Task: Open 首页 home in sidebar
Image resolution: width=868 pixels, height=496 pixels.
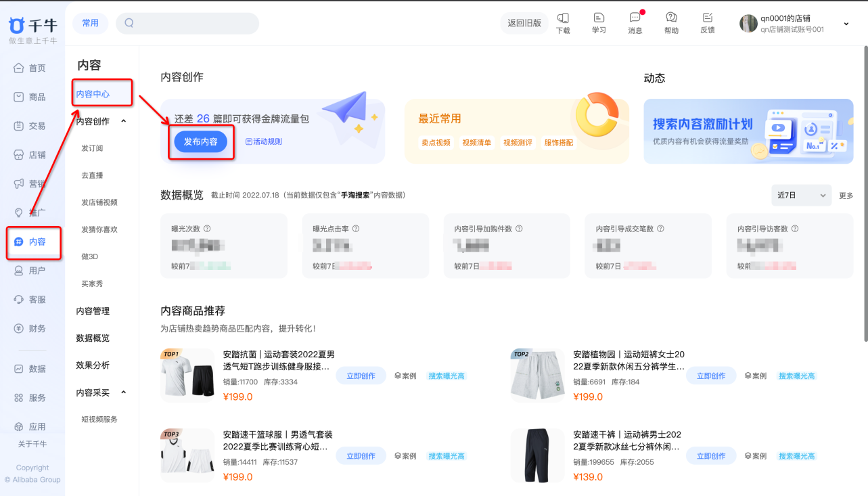Action: click(x=30, y=68)
